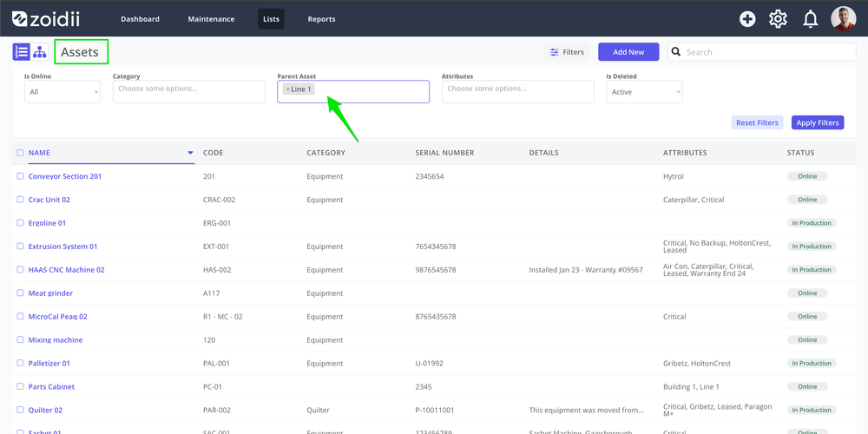The height and width of the screenshot is (434, 868).
Task: Select Quilter 02 checkbox
Action: click(21, 411)
